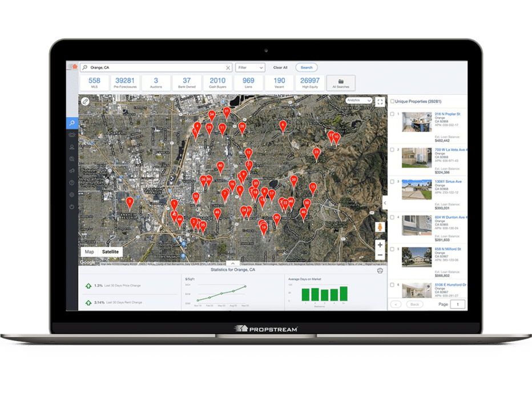Click map pin number 20
The image size is (532, 400).
pos(294,181)
